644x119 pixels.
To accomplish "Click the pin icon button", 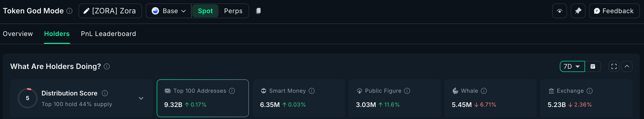I will click(x=578, y=11).
